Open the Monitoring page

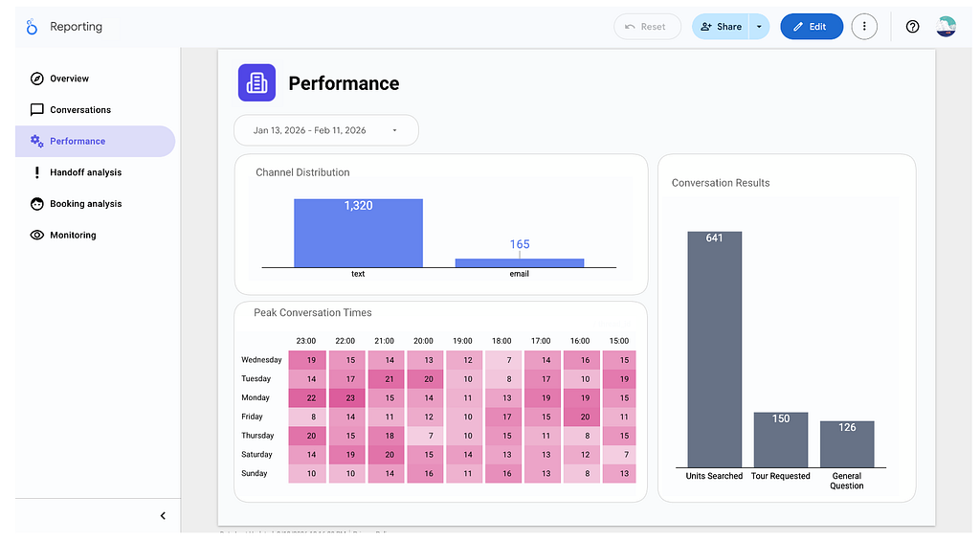coord(95,235)
